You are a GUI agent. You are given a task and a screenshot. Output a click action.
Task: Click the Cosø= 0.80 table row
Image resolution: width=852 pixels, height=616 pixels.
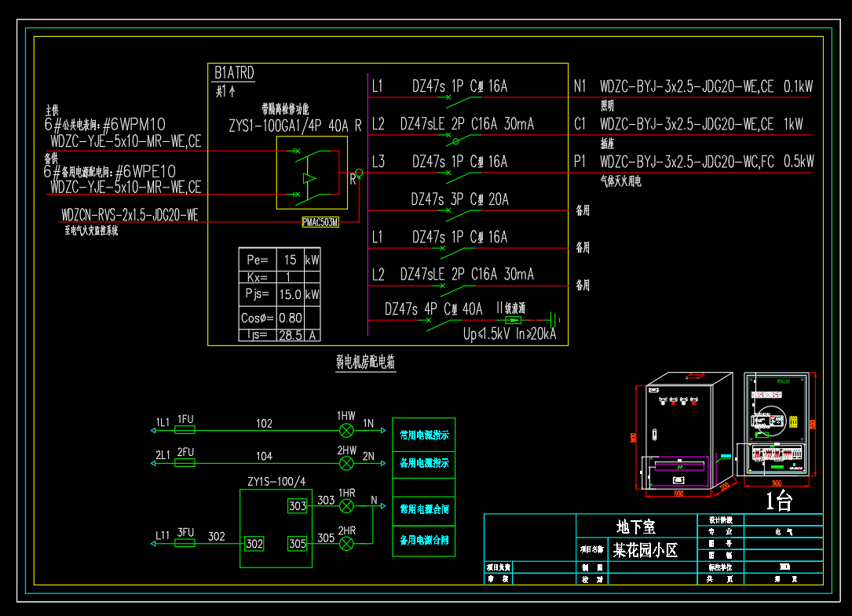click(280, 318)
